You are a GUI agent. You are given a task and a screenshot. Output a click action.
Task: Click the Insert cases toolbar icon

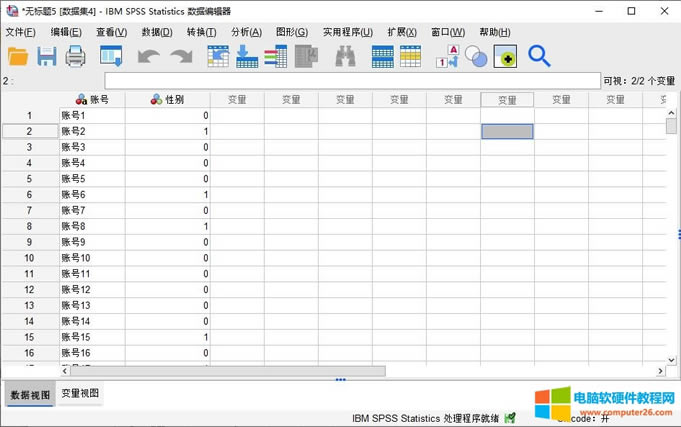[x=382, y=57]
